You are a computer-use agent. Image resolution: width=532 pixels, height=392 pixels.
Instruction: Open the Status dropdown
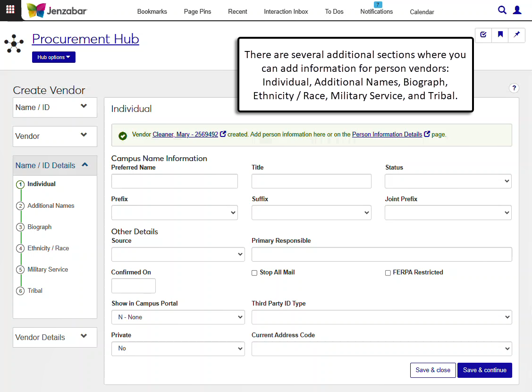[x=448, y=181]
